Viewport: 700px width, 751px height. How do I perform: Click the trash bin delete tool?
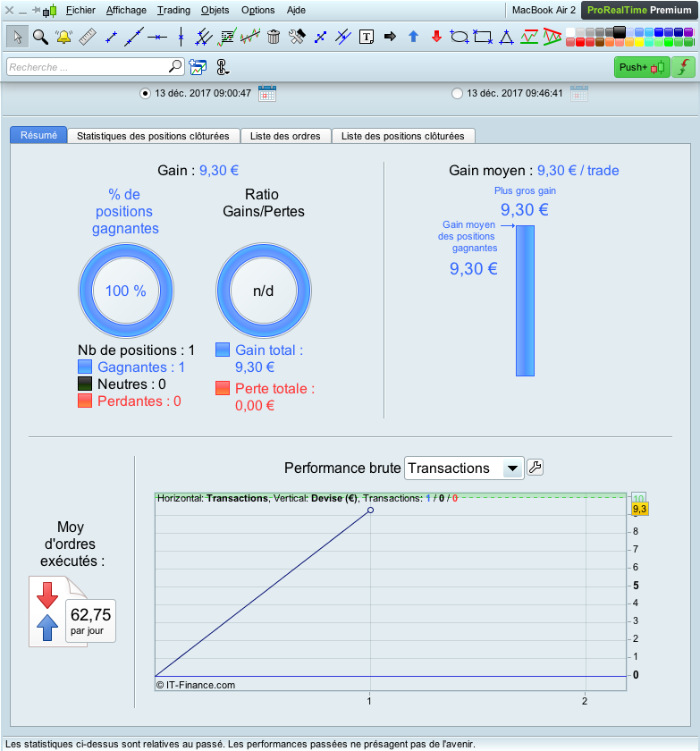274,37
